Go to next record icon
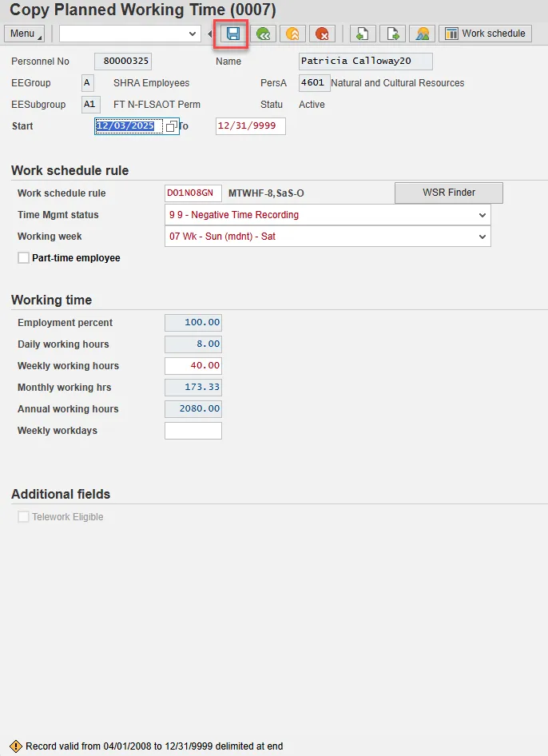 click(392, 34)
